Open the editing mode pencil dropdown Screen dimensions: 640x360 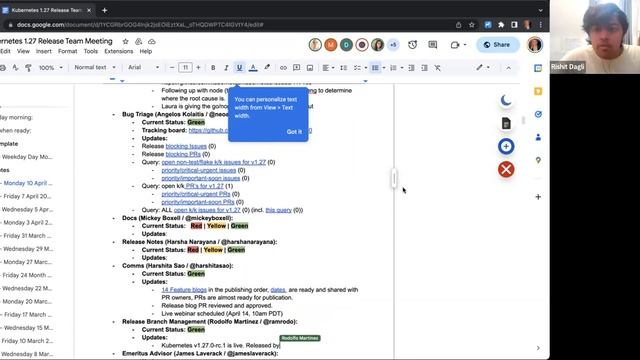click(x=482, y=68)
